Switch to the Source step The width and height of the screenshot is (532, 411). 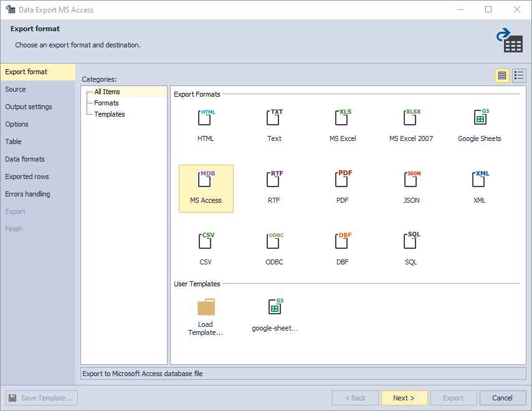pos(15,89)
